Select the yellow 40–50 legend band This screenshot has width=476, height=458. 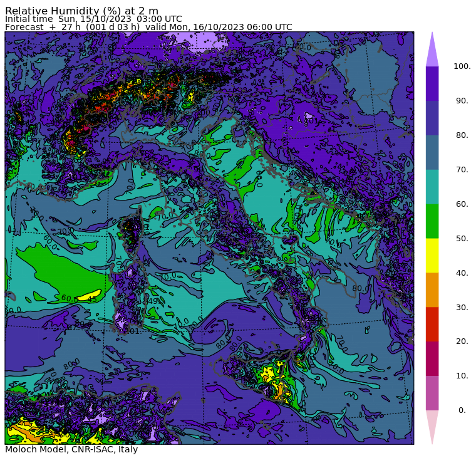(432, 256)
